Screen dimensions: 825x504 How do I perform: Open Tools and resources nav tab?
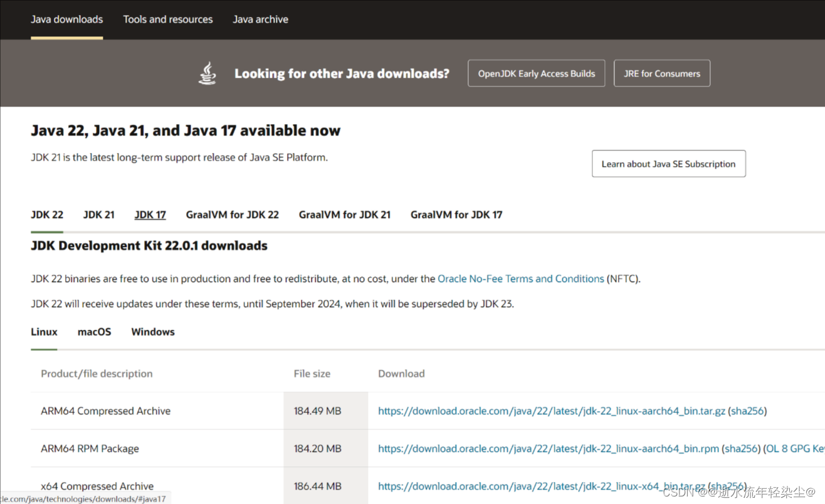[168, 19]
